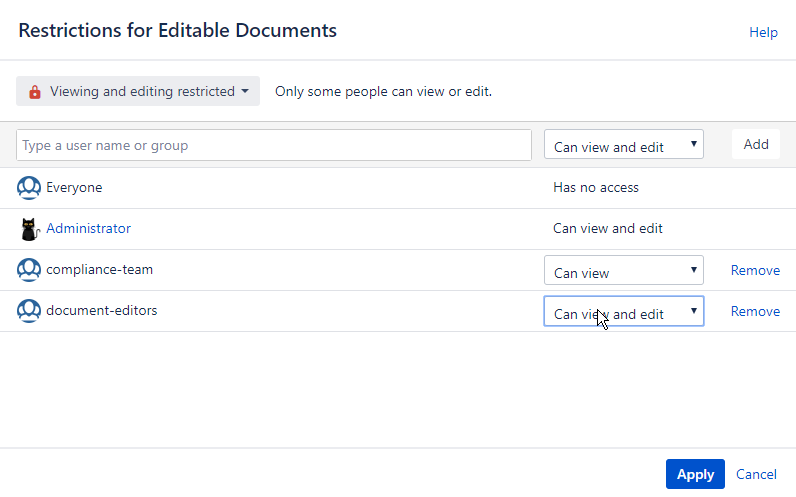
Task: Click the document-editors group icon
Action: coord(29,311)
